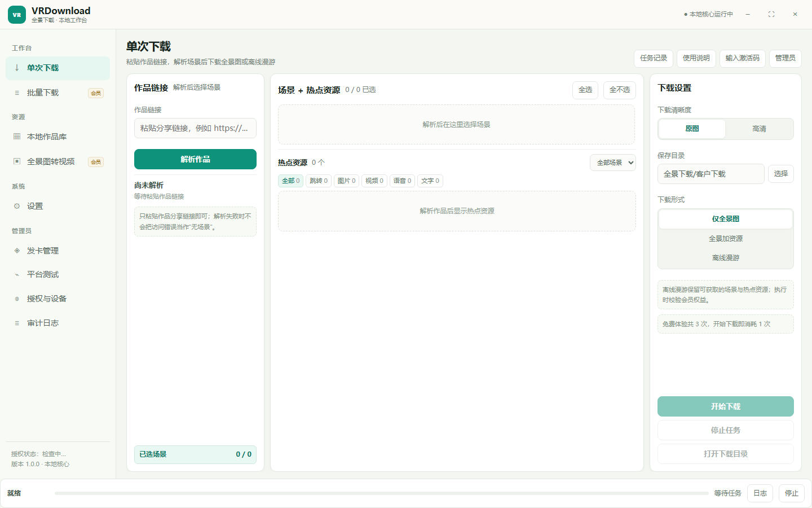The width and height of the screenshot is (812, 508).
Task: Filter hotspots by 图片 0 tab
Action: 346,181
